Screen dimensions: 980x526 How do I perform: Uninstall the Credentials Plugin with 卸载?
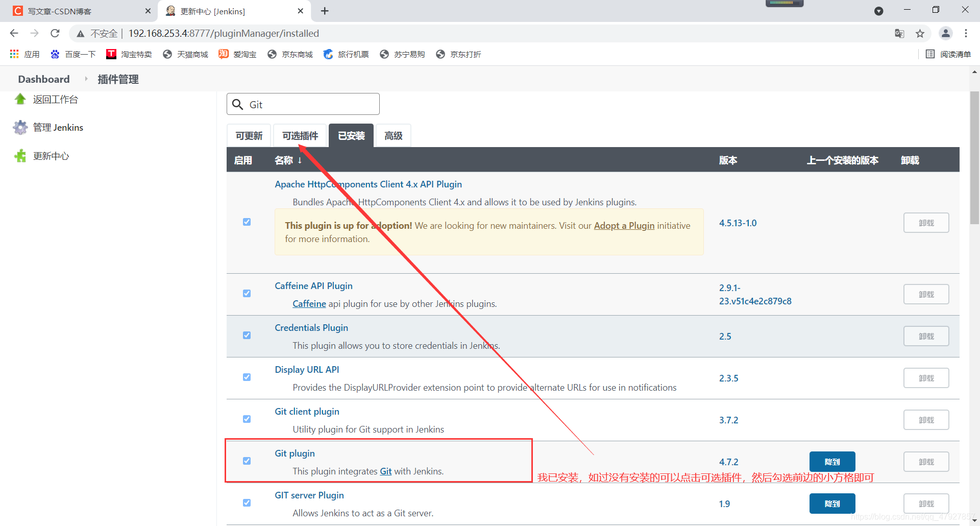[x=926, y=336]
